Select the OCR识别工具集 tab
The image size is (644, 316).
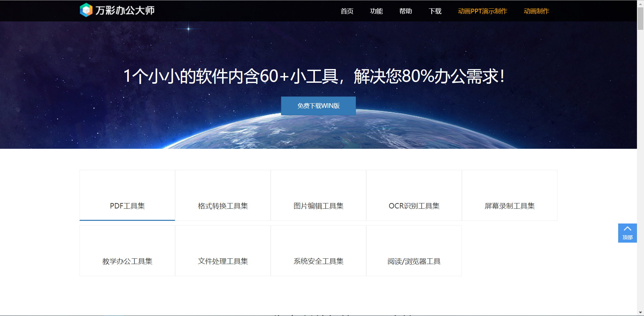point(414,195)
